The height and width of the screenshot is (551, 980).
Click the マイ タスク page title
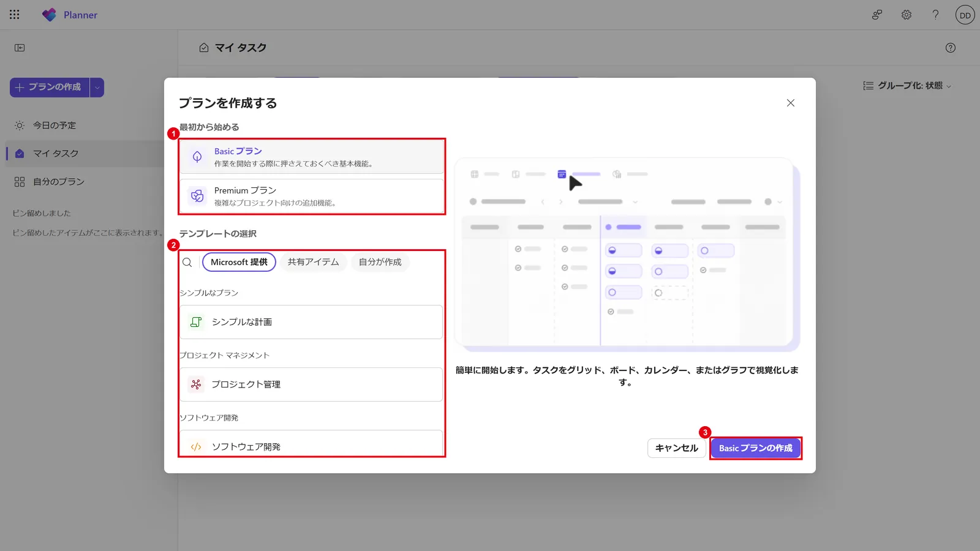pyautogui.click(x=240, y=48)
